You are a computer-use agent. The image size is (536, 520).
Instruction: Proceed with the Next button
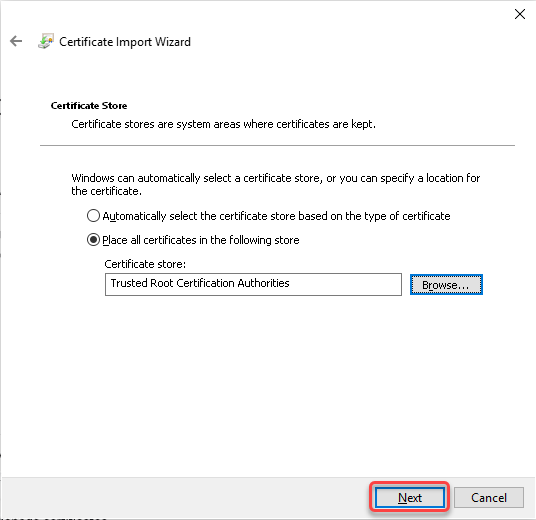click(410, 497)
